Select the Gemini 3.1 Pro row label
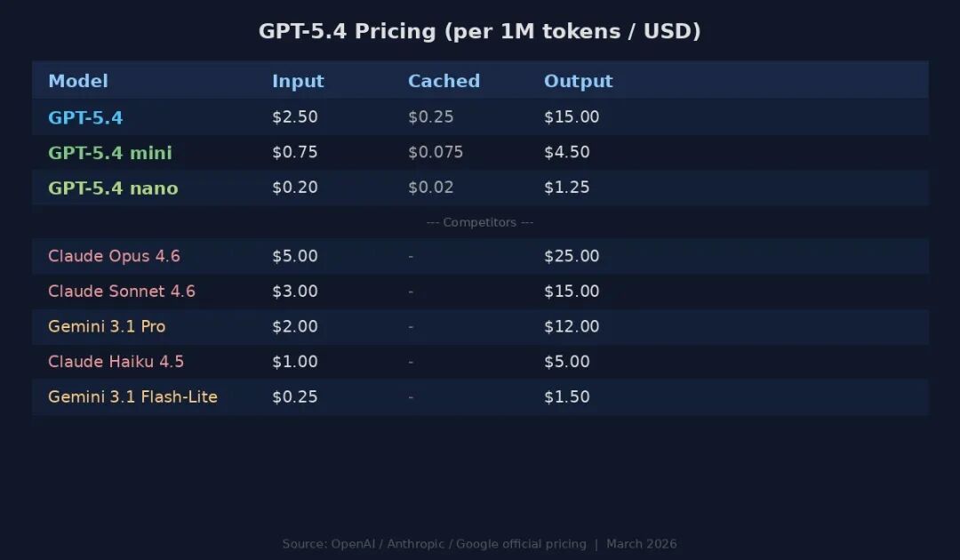Viewport: 960px width, 560px height. 107,326
